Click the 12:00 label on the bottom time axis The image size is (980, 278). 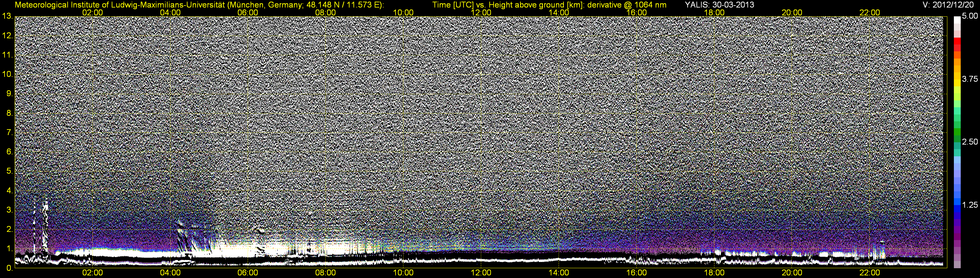tap(481, 273)
